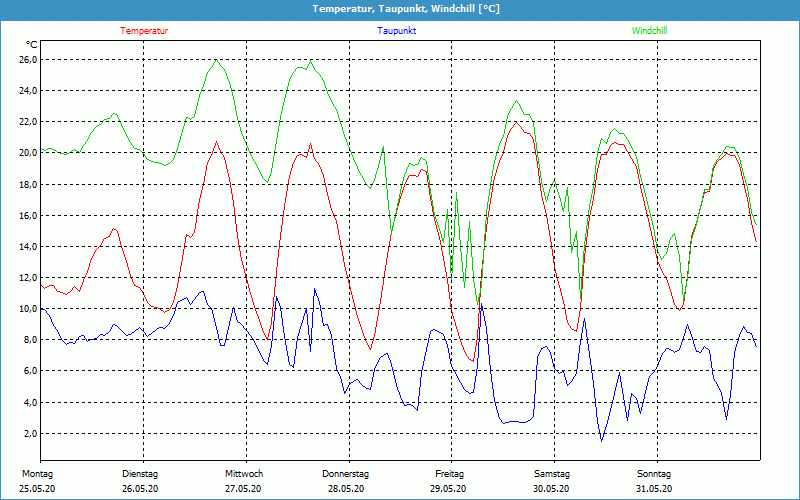Screen dimensions: 800x500
Task: Click the '22,0' y-axis value
Action: [x=29, y=122]
